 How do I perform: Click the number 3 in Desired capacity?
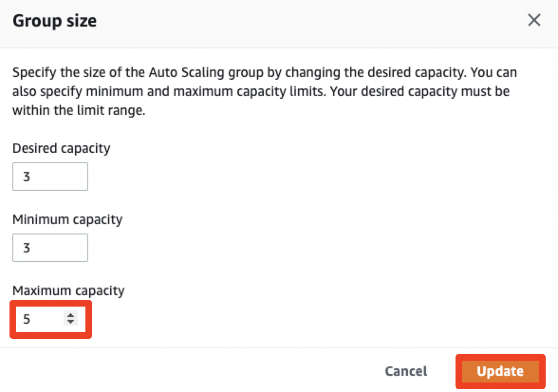(27, 177)
